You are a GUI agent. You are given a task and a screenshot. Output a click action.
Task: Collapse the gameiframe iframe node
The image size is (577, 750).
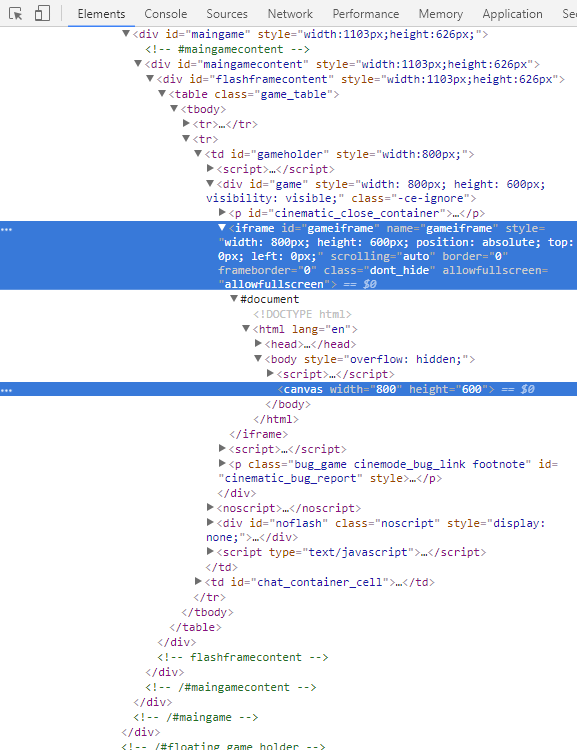tap(222, 227)
